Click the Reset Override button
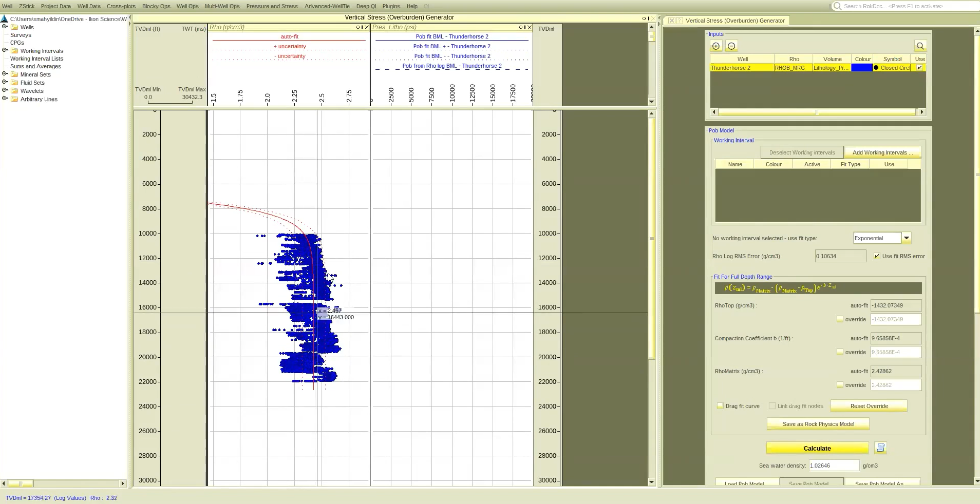Viewport: 980px width, 504px height. [x=869, y=406]
